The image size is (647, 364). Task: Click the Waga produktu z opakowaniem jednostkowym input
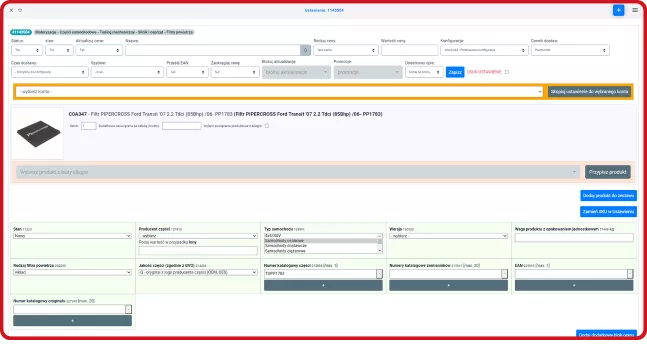pos(574,237)
